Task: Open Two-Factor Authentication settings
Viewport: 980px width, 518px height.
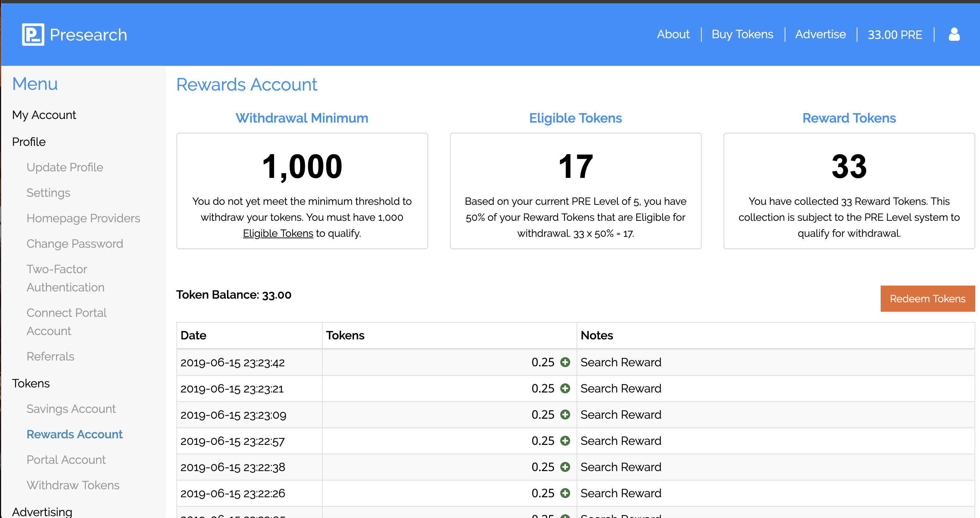Action: coord(65,278)
